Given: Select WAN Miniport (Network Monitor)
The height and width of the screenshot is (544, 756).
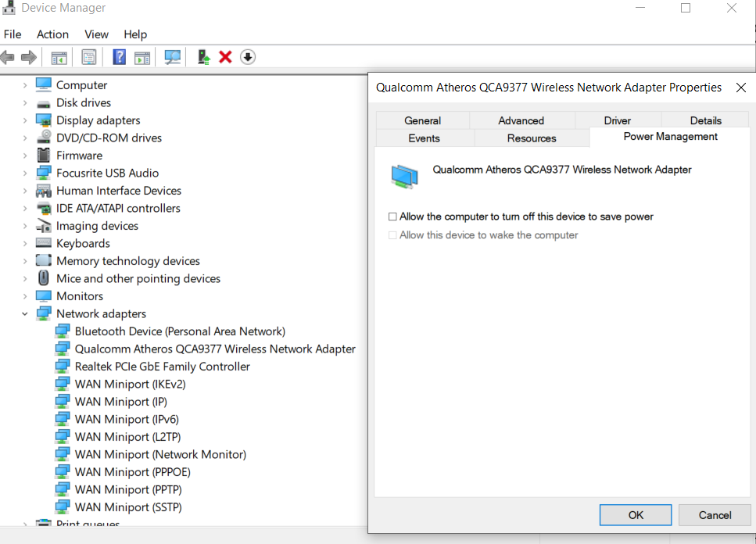Looking at the screenshot, I should tap(160, 454).
